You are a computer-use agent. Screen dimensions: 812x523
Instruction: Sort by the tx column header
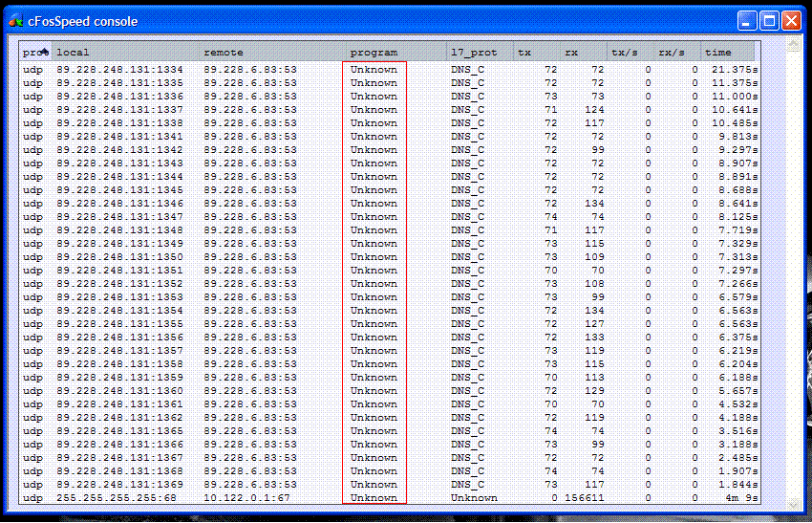pos(537,52)
